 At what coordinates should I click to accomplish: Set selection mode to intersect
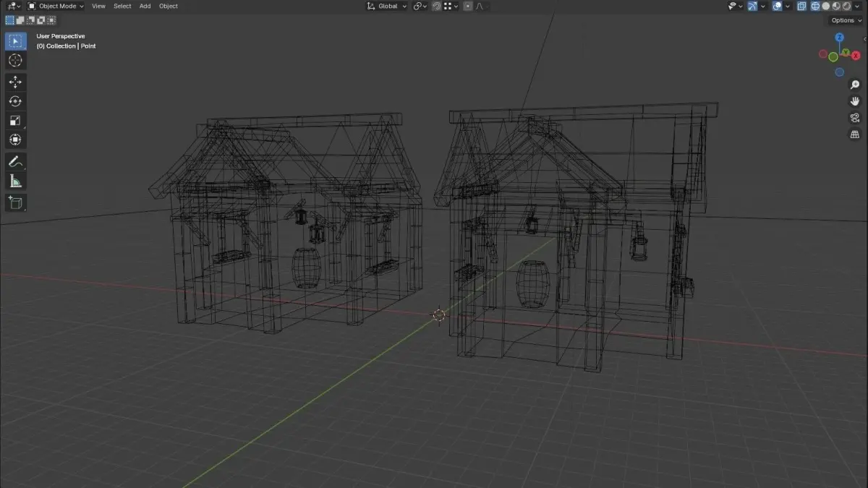pos(51,20)
